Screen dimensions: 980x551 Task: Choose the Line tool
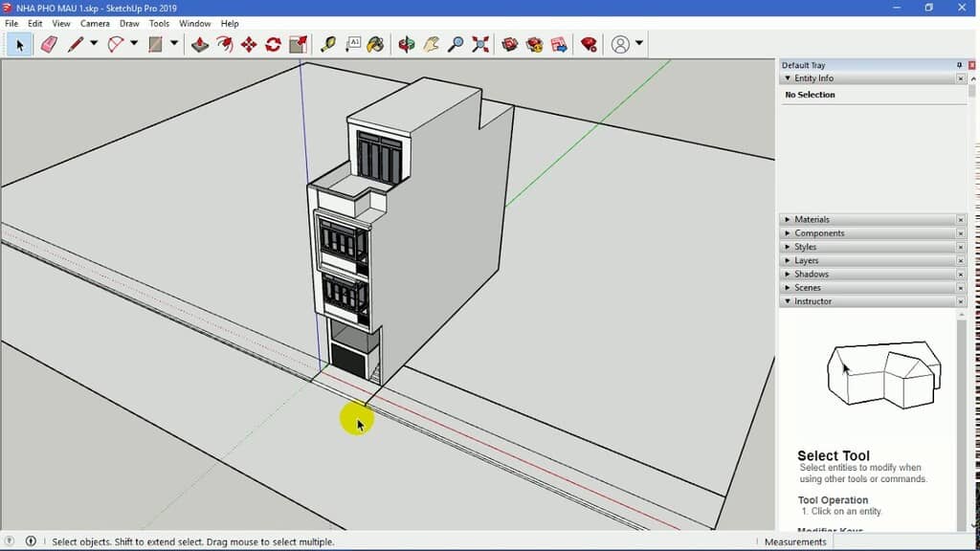point(76,43)
